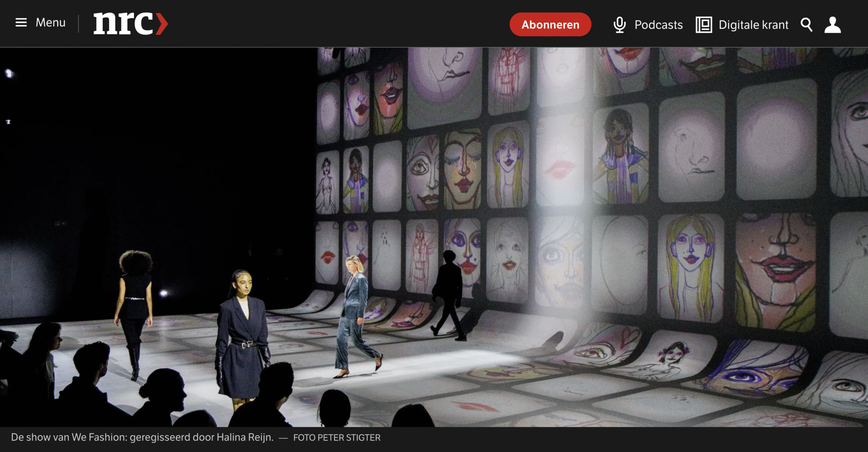Click the red chevron in nrc logo
Image resolution: width=868 pixels, height=452 pixels.
tap(162, 24)
